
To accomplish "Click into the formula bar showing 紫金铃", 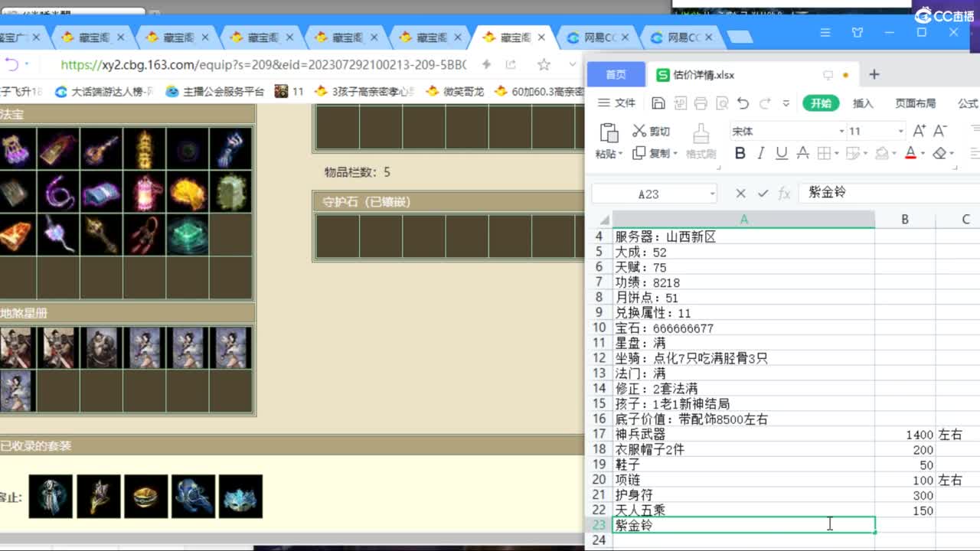I will pyautogui.click(x=888, y=193).
